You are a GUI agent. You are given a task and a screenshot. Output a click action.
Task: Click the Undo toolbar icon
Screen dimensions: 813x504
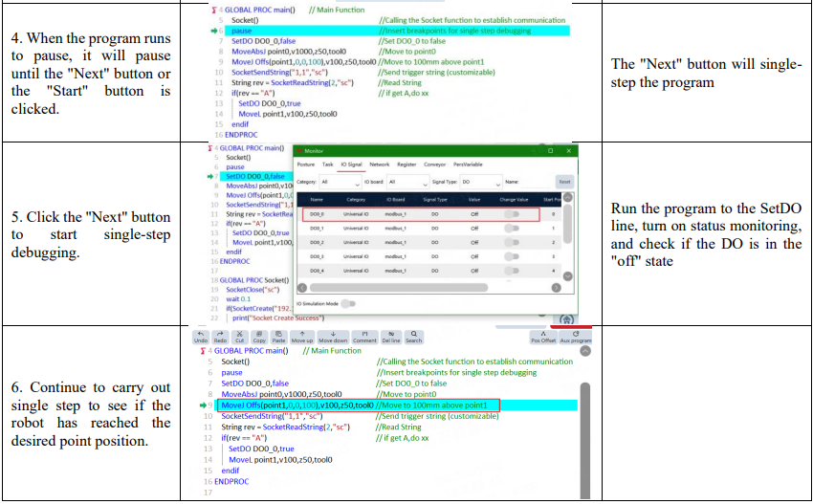point(201,337)
